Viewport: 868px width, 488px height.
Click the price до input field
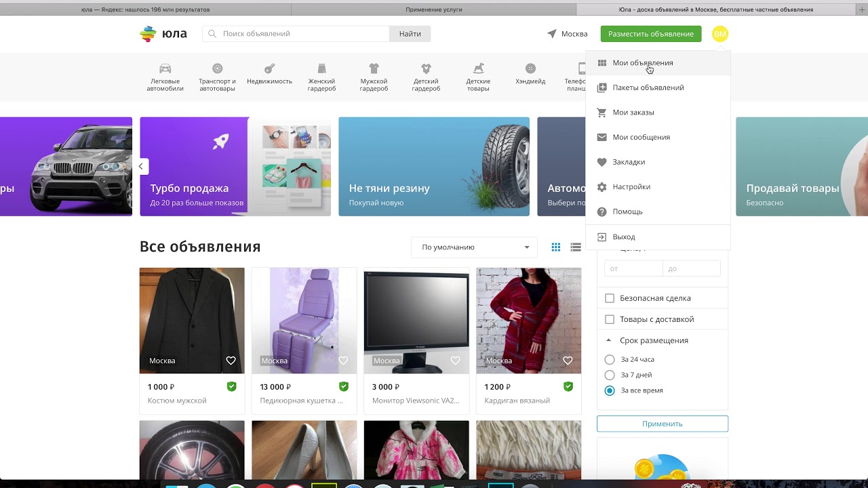692,268
